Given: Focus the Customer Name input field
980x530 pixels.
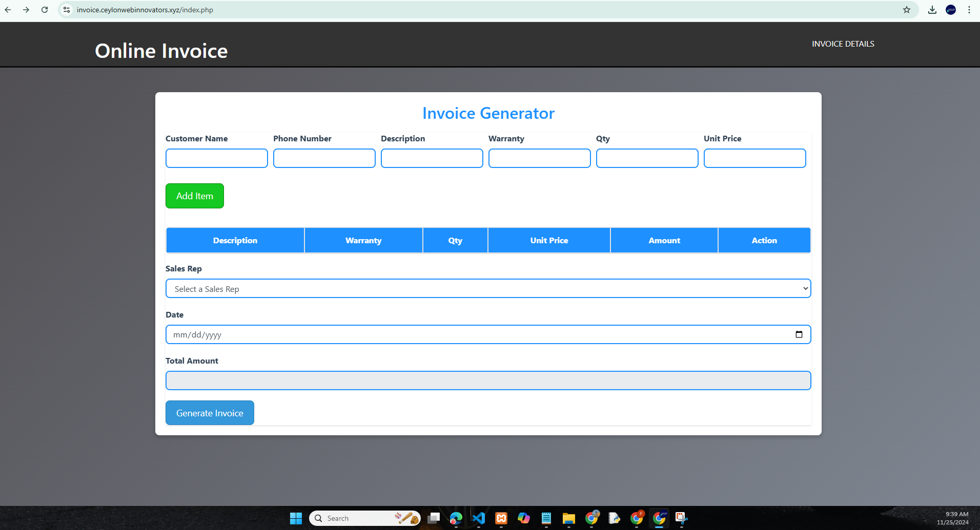Looking at the screenshot, I should tap(216, 158).
